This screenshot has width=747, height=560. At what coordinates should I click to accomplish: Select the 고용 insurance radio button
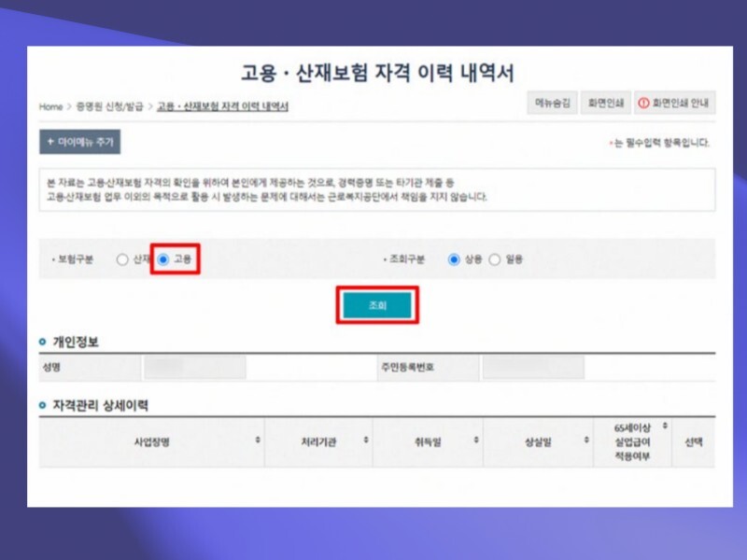coord(163,259)
